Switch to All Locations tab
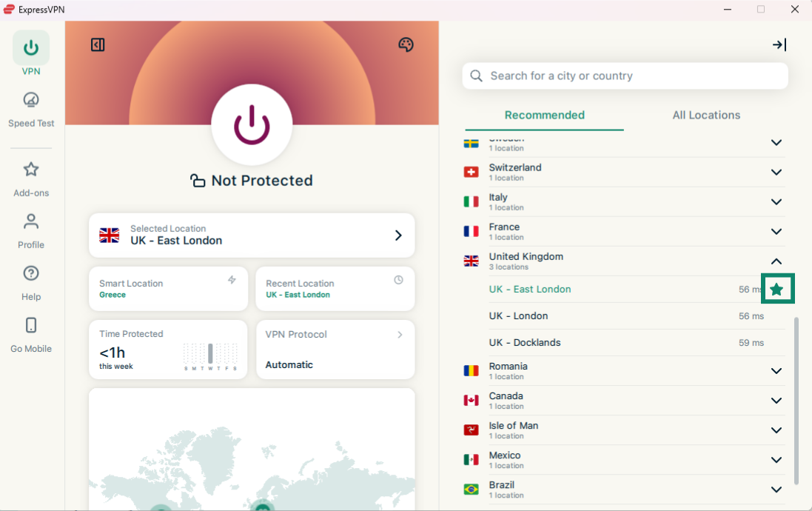Screen dimensions: 812x511 [x=706, y=115]
